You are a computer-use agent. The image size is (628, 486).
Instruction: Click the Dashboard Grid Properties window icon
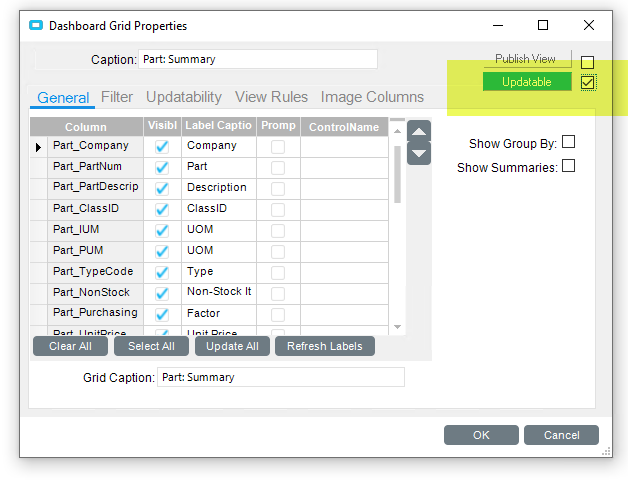coord(36,26)
